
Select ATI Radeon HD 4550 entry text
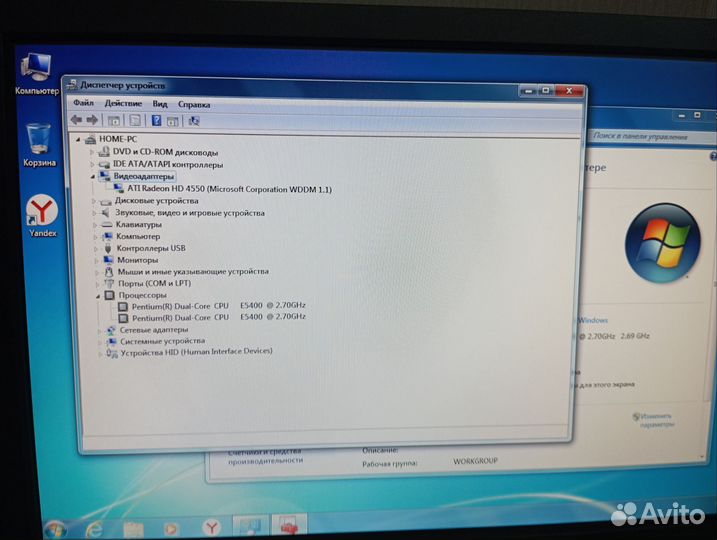pyautogui.click(x=230, y=189)
